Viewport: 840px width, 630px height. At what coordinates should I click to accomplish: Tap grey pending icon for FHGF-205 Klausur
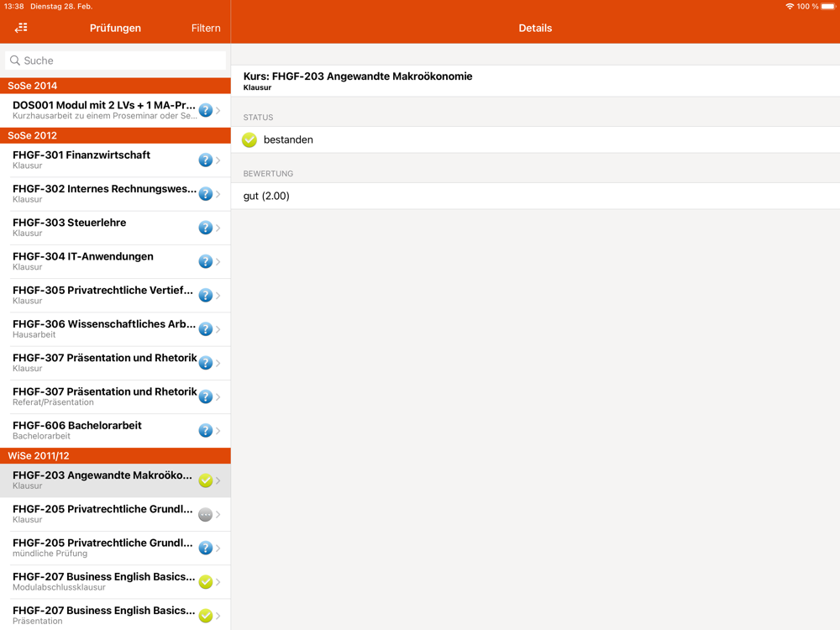click(206, 514)
